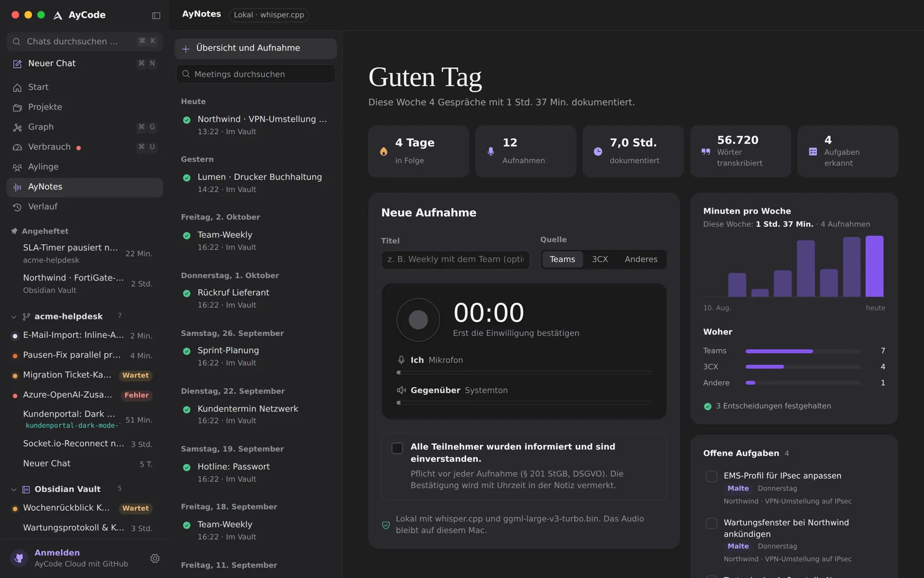Check off EMS-Profil für IPsec anpassen task
This screenshot has width=924, height=578.
711,476
